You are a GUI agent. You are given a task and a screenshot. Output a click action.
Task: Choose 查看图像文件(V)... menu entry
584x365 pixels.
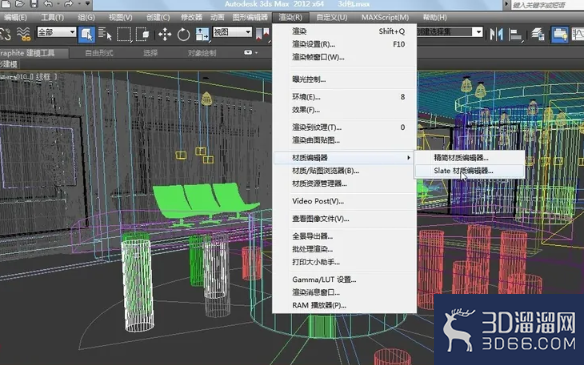(344, 219)
